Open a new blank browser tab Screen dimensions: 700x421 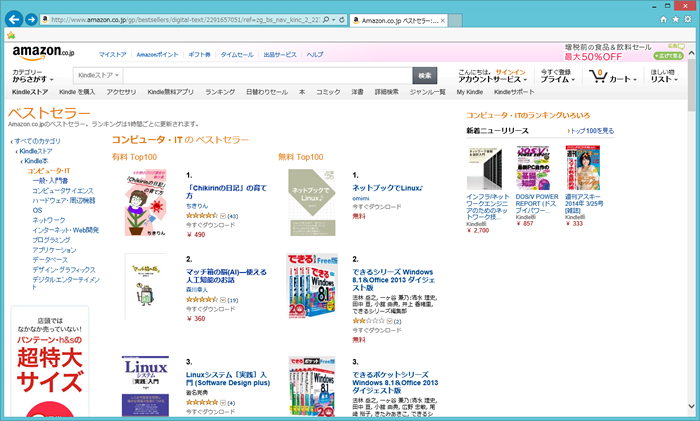[455, 21]
